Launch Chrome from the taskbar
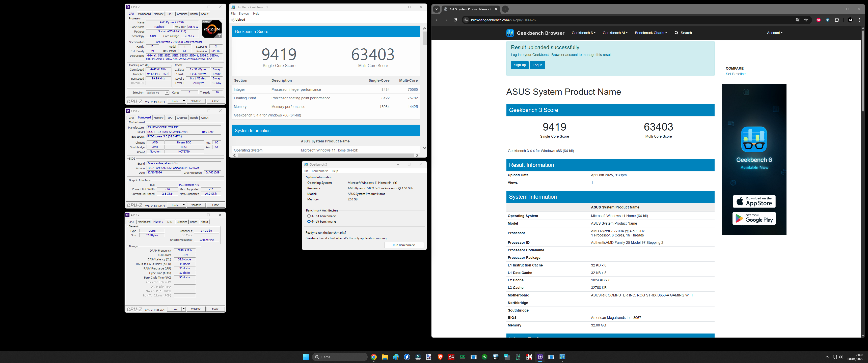 coord(373,357)
